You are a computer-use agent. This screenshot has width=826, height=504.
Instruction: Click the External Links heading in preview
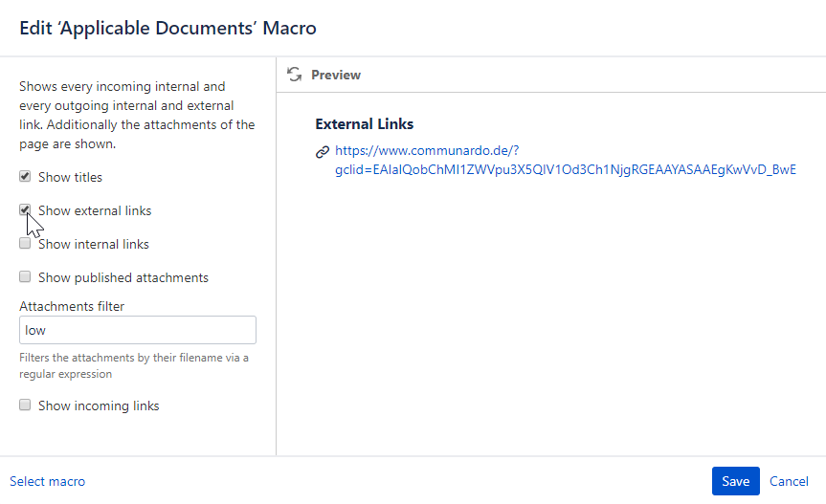[x=365, y=124]
